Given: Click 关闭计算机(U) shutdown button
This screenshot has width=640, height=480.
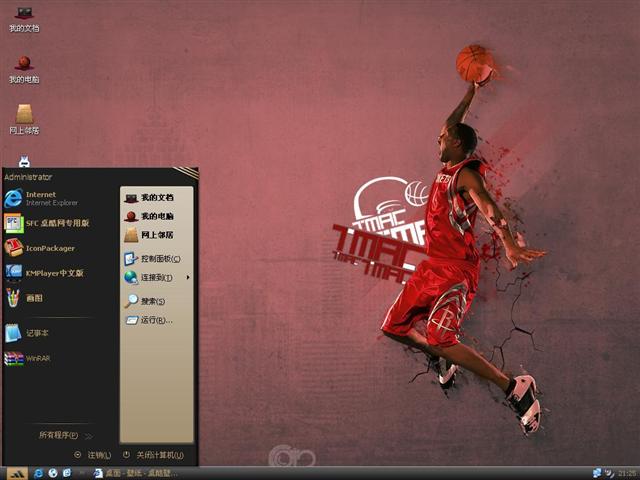Looking at the screenshot, I should click(x=154, y=455).
